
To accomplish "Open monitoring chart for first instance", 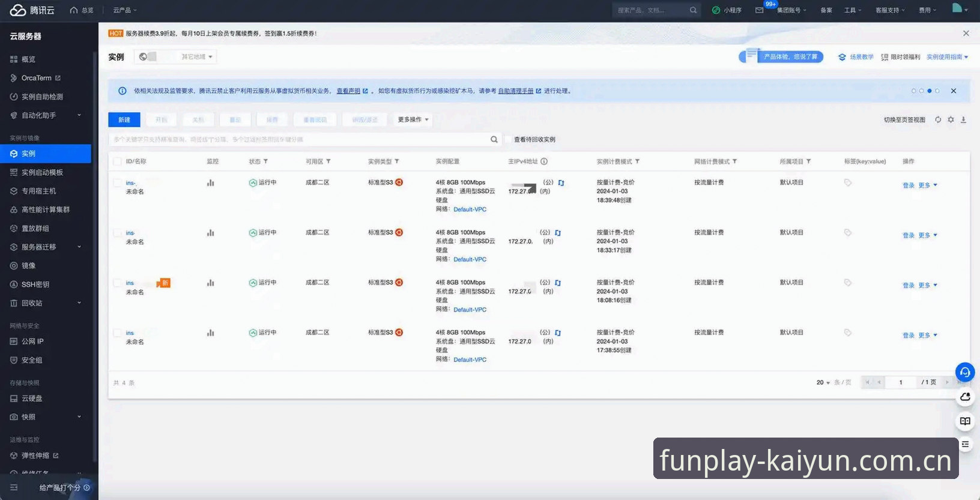I will pos(210,182).
